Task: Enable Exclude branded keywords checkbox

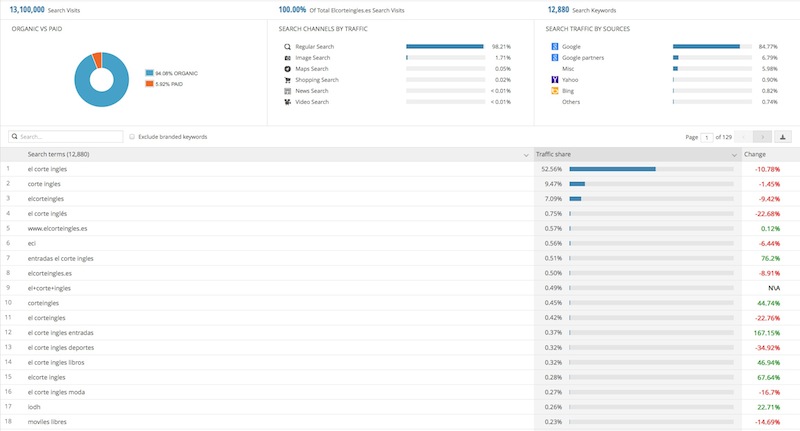Action: 132,137
